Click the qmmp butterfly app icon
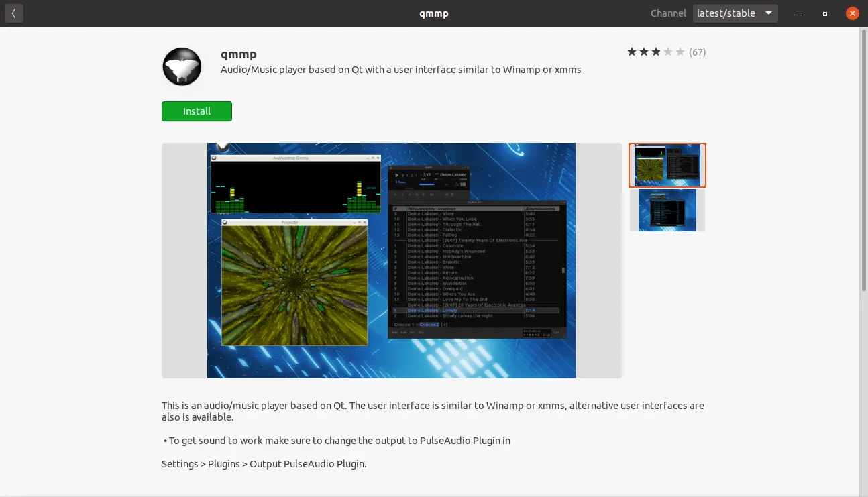 pyautogui.click(x=182, y=66)
